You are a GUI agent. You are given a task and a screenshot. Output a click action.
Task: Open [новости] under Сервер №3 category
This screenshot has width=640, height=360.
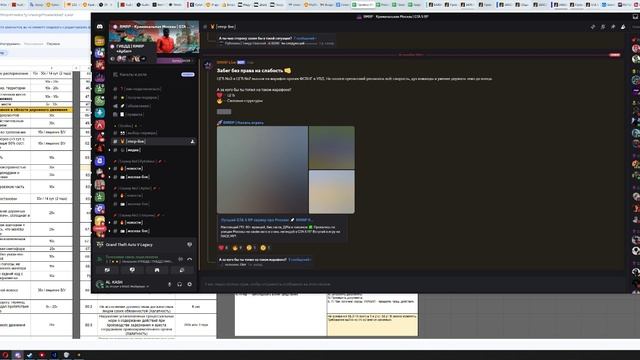click(x=153, y=222)
